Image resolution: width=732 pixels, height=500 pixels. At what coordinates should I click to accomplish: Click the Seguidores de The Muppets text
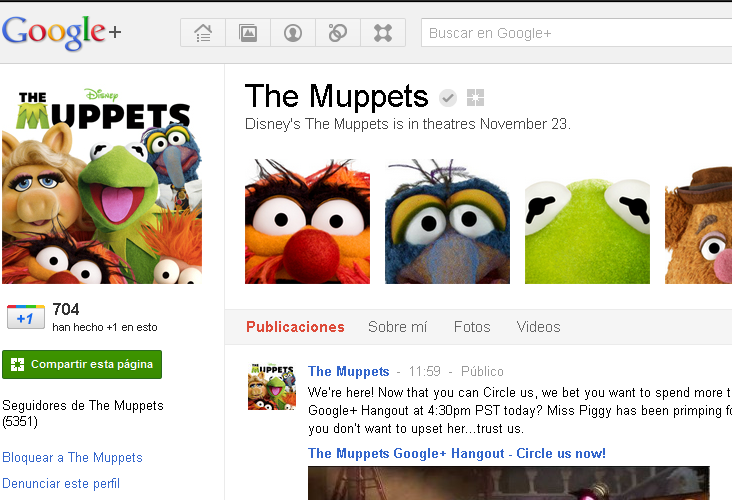(x=83, y=414)
